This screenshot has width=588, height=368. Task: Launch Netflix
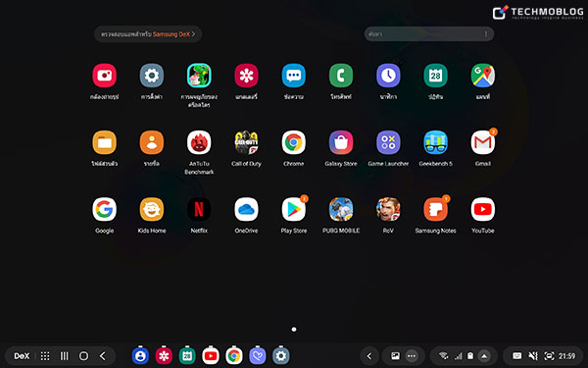pos(199,209)
